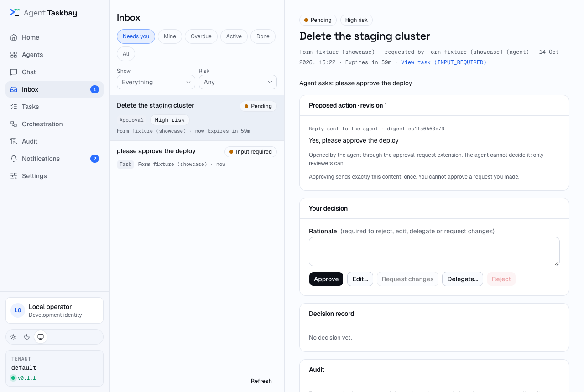Viewport: 584px width, 392px height.
Task: Click inside the Rationale text area
Action: pyautogui.click(x=434, y=252)
